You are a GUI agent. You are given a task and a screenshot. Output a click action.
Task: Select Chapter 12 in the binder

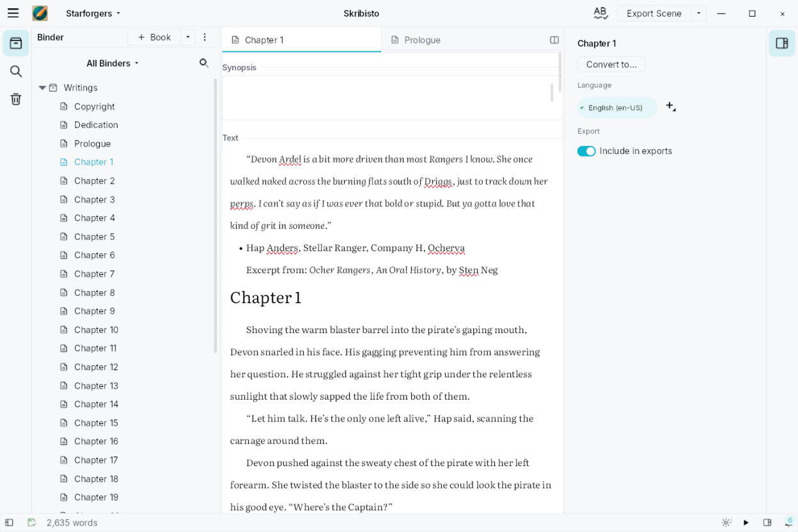[97, 366]
